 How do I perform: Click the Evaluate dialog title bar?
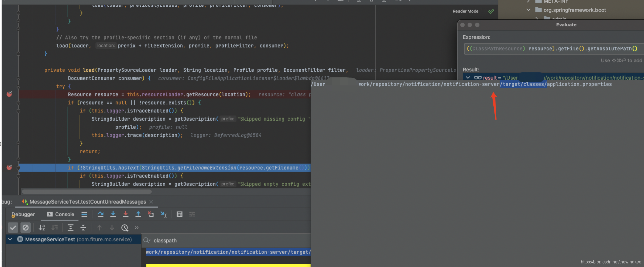click(x=551, y=25)
